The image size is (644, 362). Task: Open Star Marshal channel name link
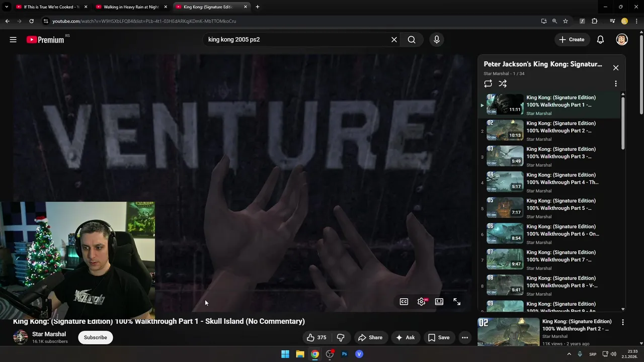pyautogui.click(x=49, y=334)
